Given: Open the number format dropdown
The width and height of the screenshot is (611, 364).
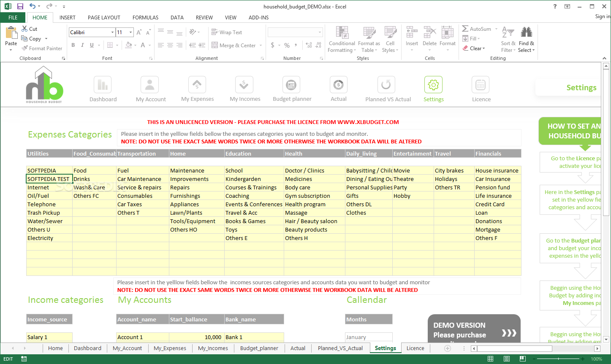Looking at the screenshot, I should tap(320, 32).
